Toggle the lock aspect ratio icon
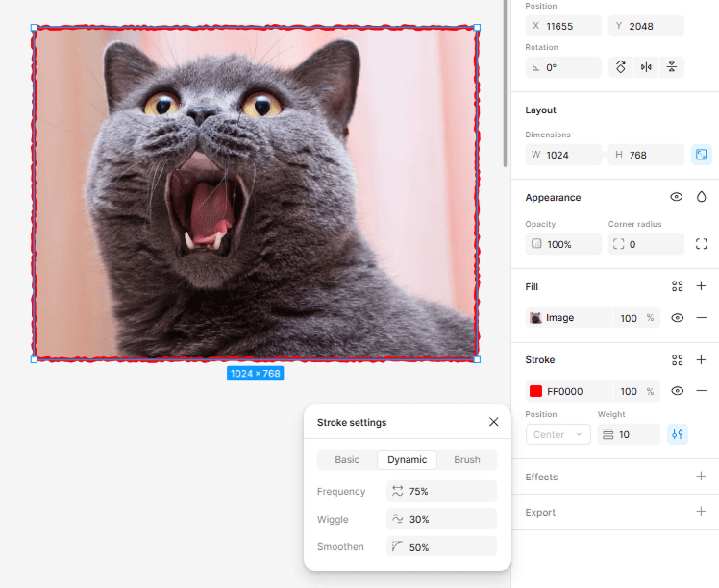Screen dimensions: 719x588 [701, 155]
